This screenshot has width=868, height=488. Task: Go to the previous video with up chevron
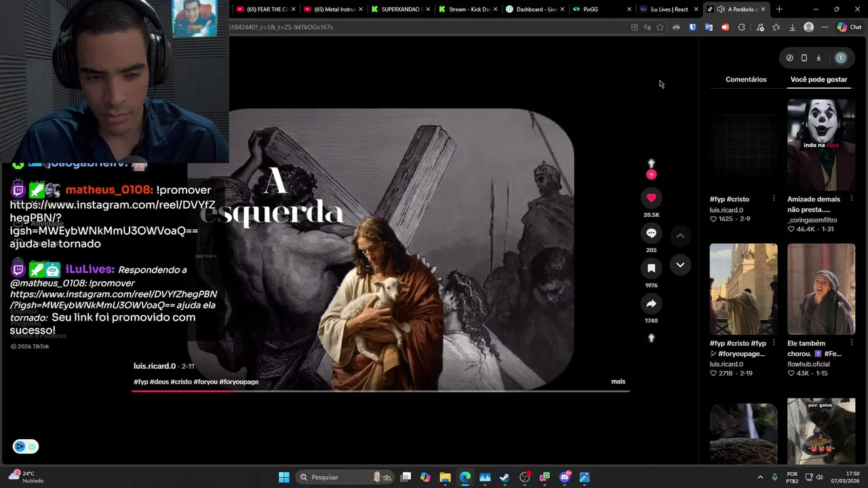680,235
